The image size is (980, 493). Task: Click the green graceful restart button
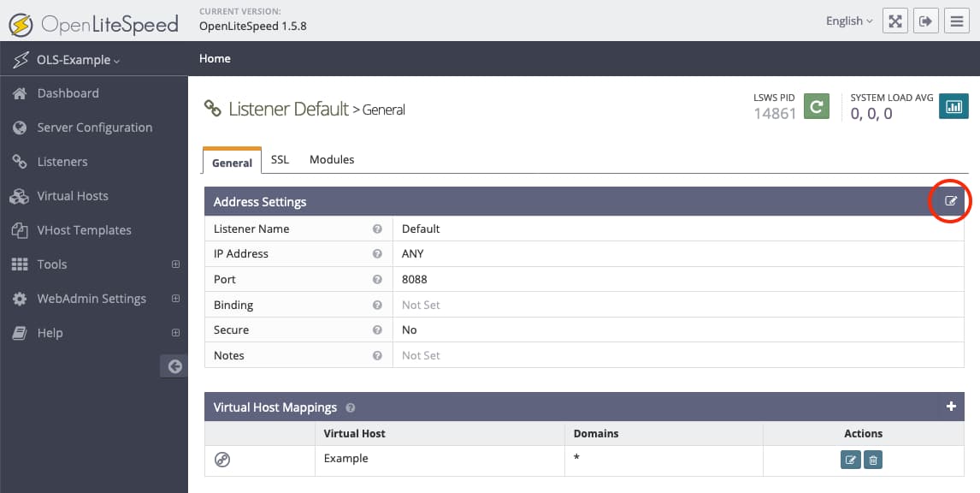(x=817, y=106)
